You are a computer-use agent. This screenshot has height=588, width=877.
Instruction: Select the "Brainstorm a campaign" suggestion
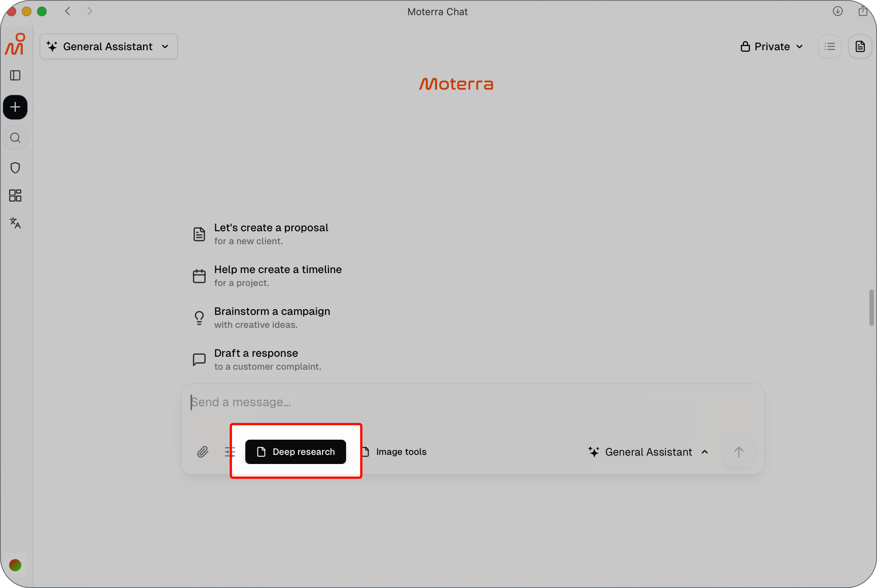472,318
